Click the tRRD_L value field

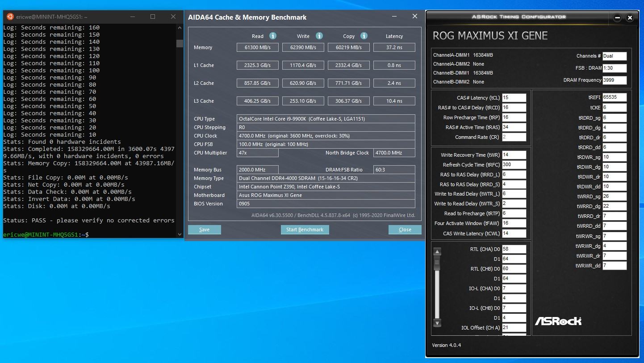pos(514,175)
